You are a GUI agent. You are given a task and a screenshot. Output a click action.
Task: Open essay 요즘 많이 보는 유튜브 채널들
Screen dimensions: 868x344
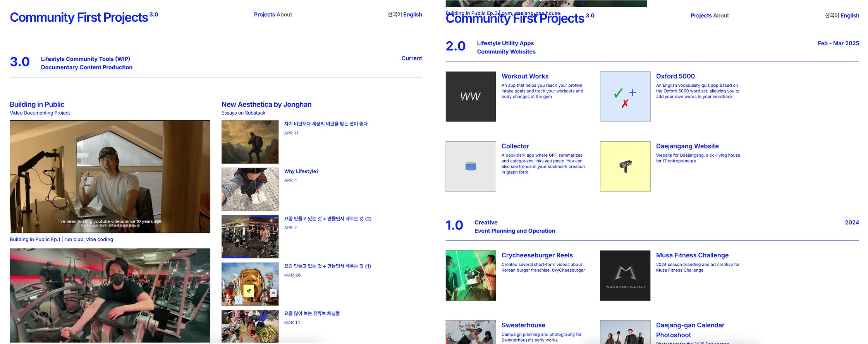(312, 313)
